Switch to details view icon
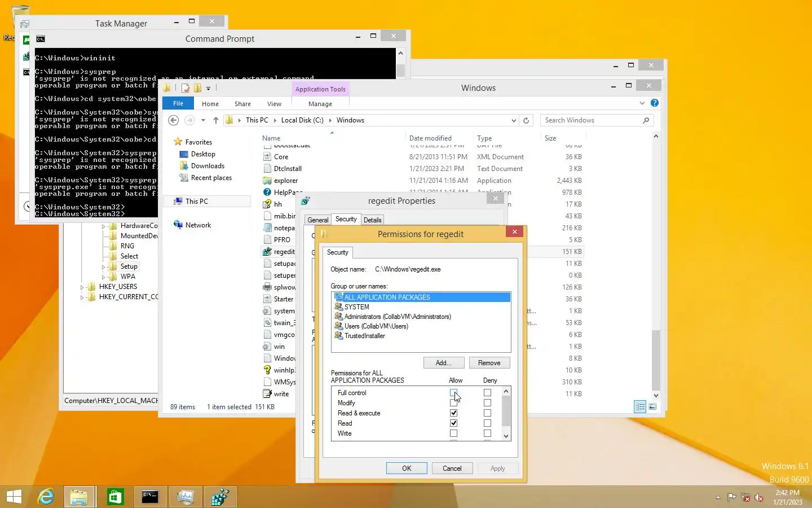The height and width of the screenshot is (508, 812). [640, 406]
